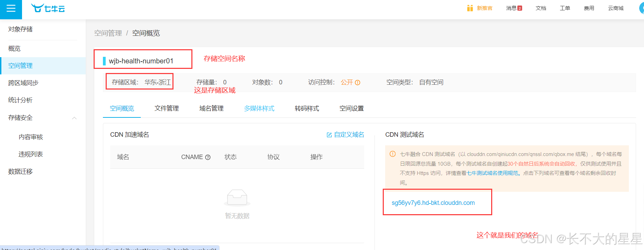Viewport: 644px width, 250px height.
Task: Open 内容审核 submenu item
Action: pos(31,137)
